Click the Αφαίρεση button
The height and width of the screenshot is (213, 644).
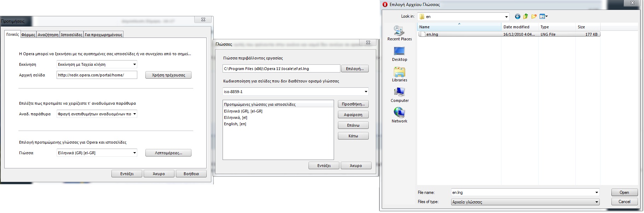point(353,115)
